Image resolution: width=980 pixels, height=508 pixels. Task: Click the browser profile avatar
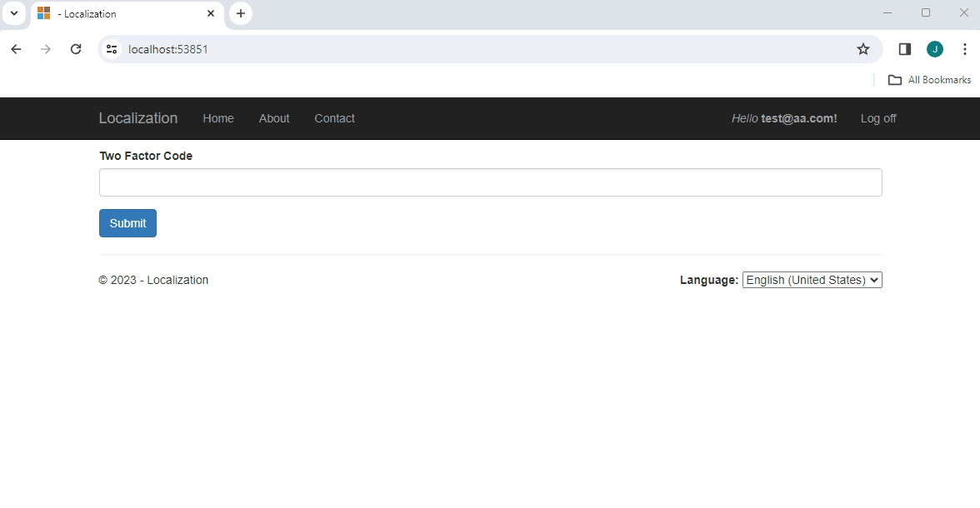click(934, 49)
